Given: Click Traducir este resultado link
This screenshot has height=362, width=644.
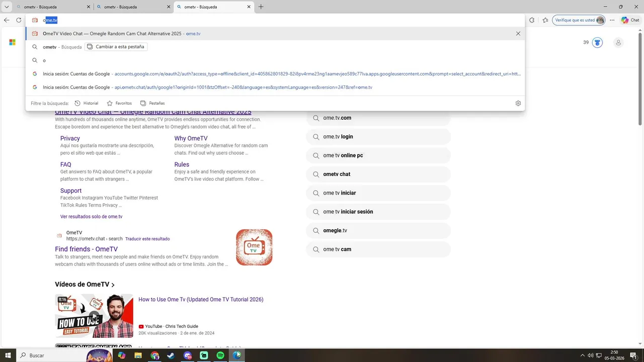Looking at the screenshot, I should (147, 239).
